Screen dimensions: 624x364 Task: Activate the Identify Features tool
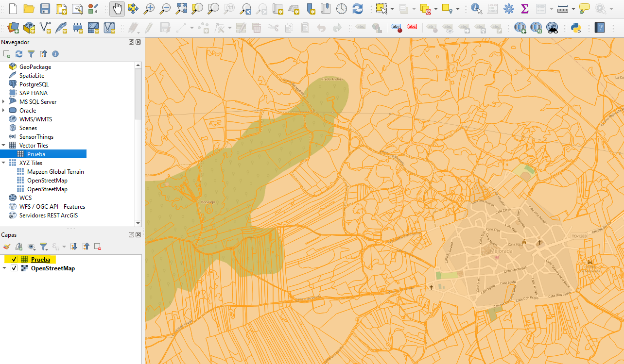pos(477,8)
